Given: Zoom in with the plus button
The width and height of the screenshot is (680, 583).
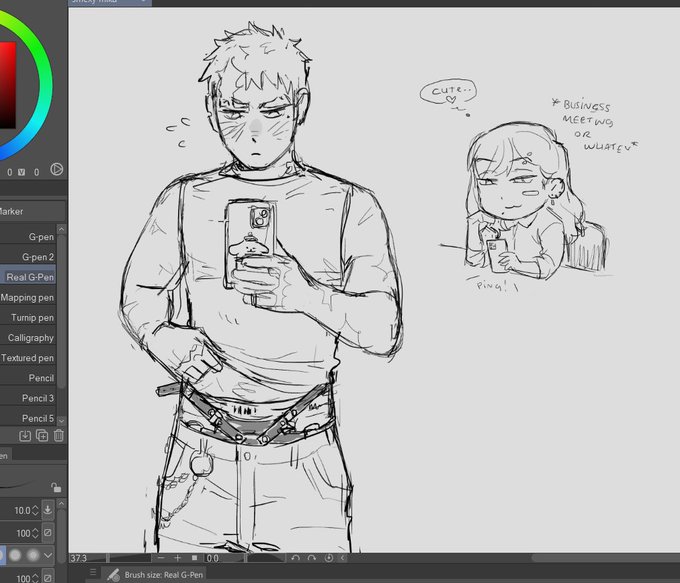Looking at the screenshot, I should (177, 558).
